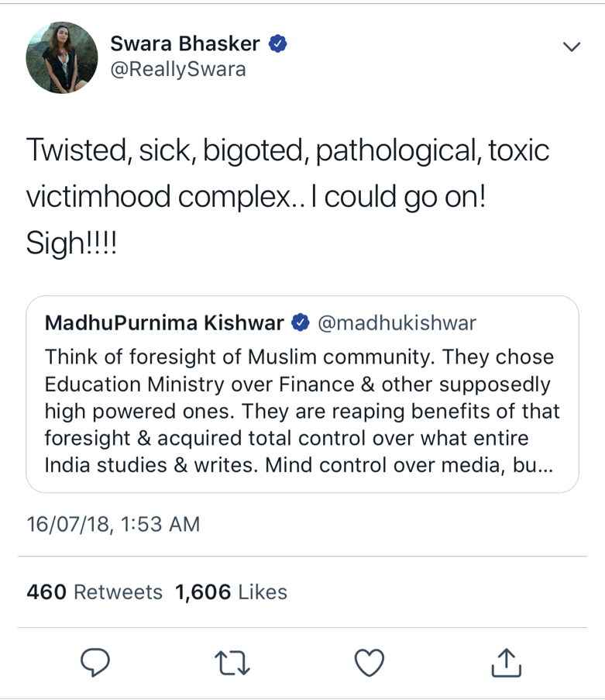The width and height of the screenshot is (605, 700).
Task: Click the "Sigh!!!!" line of the tweet
Action: pyautogui.click(x=73, y=244)
